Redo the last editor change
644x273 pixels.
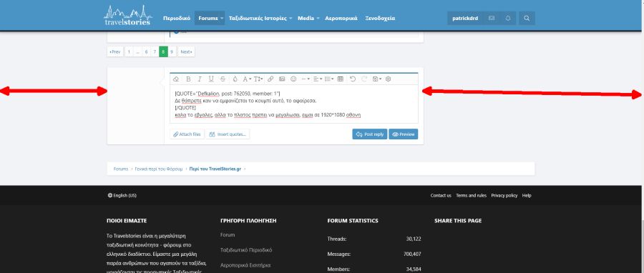(364, 79)
